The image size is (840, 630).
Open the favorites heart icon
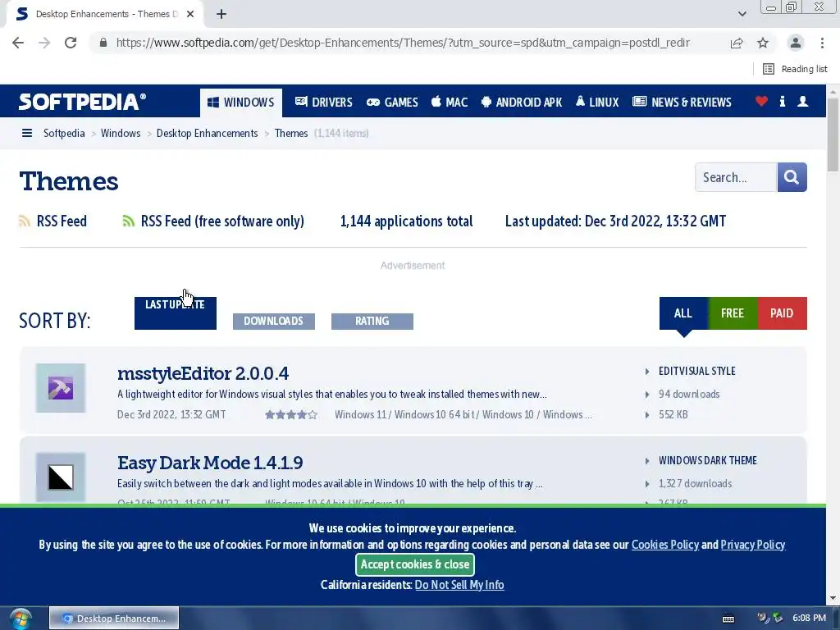pos(761,101)
